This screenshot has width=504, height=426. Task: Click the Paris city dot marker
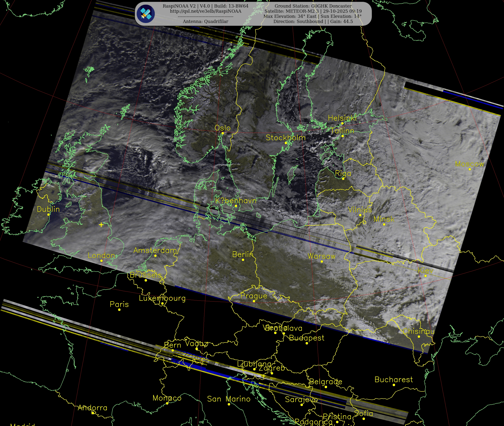coord(119,310)
